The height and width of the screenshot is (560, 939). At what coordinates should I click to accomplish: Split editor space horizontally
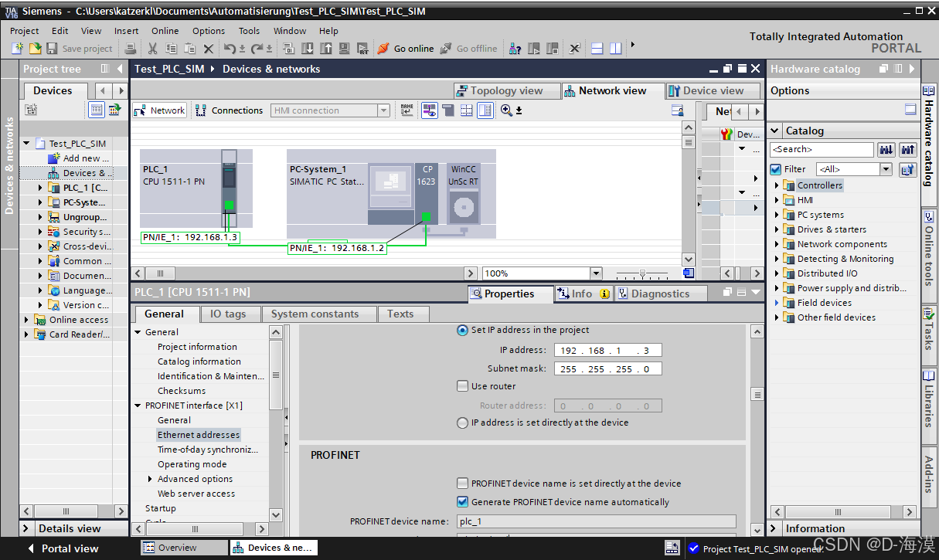597,48
